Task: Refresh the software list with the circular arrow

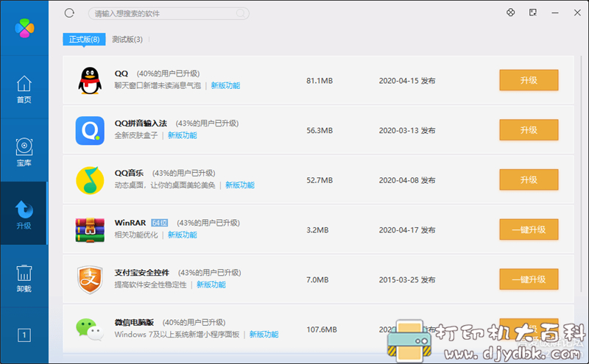Action: pos(69,13)
